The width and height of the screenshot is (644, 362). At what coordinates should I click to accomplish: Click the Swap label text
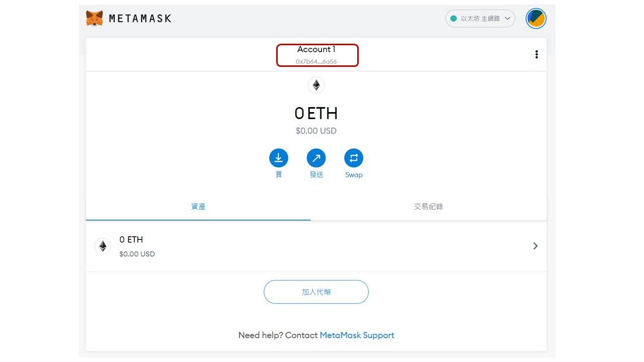point(354,175)
